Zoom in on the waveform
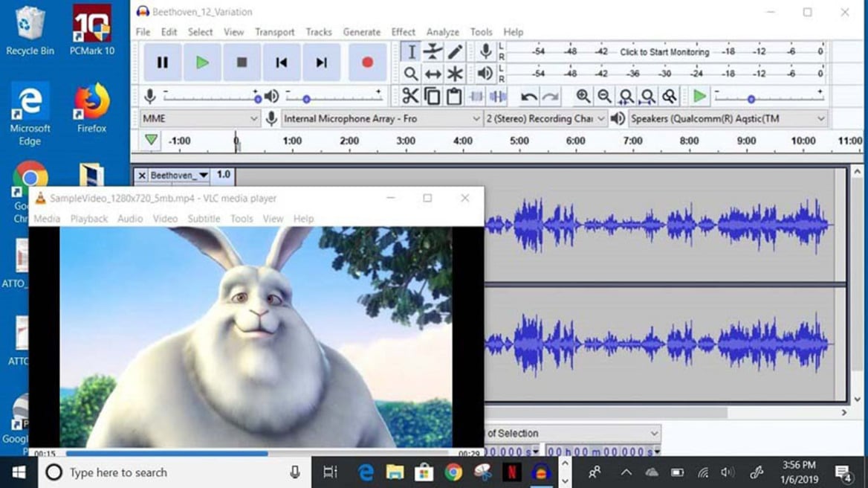 point(583,97)
